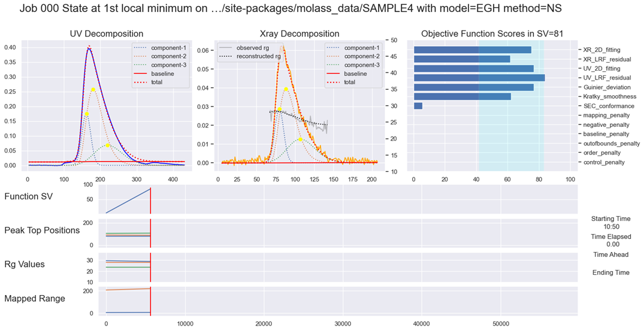Click the Peak Top Positions row label
Image resolution: width=644 pixels, height=331 pixels.
point(42,230)
